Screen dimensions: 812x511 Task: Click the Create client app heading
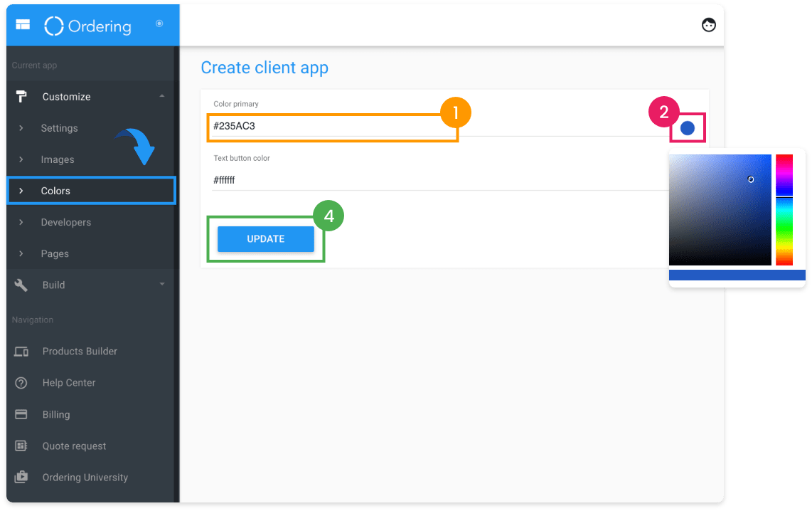265,68
